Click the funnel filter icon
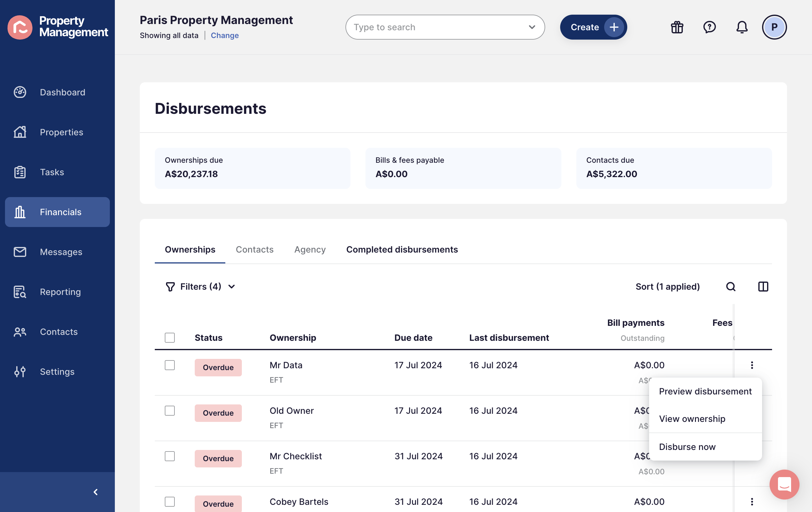The height and width of the screenshot is (512, 812). point(170,287)
